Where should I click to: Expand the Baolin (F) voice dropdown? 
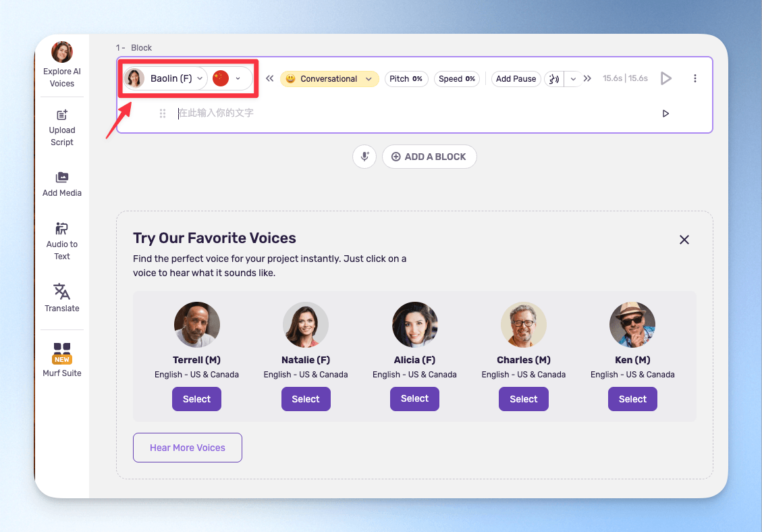[x=165, y=78]
